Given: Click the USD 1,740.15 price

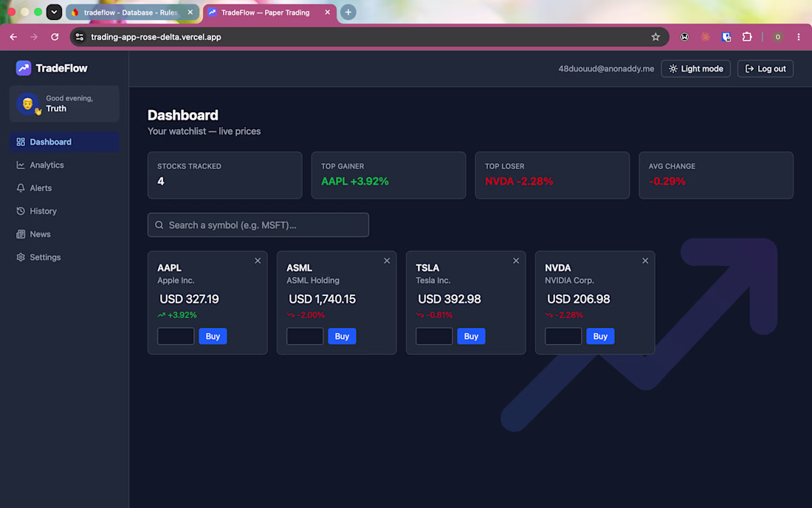Looking at the screenshot, I should pos(322,299).
